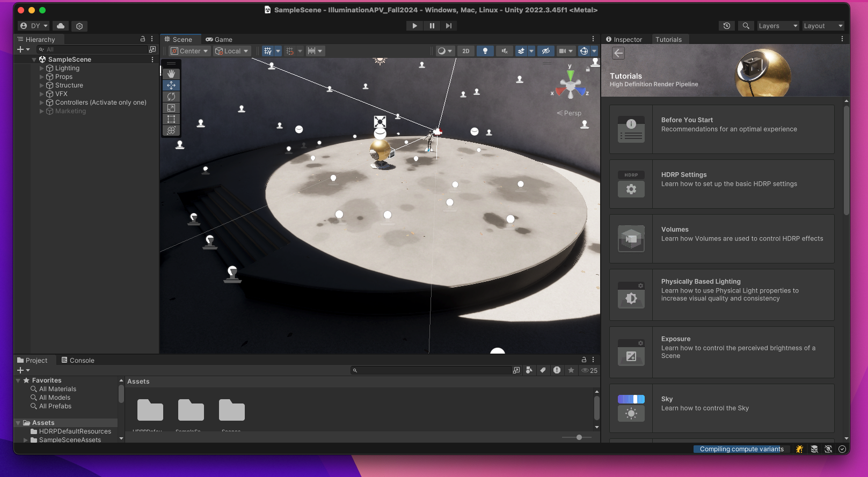Open the scene camera settings dropdown
Screen dimensions: 868x477
click(566, 51)
